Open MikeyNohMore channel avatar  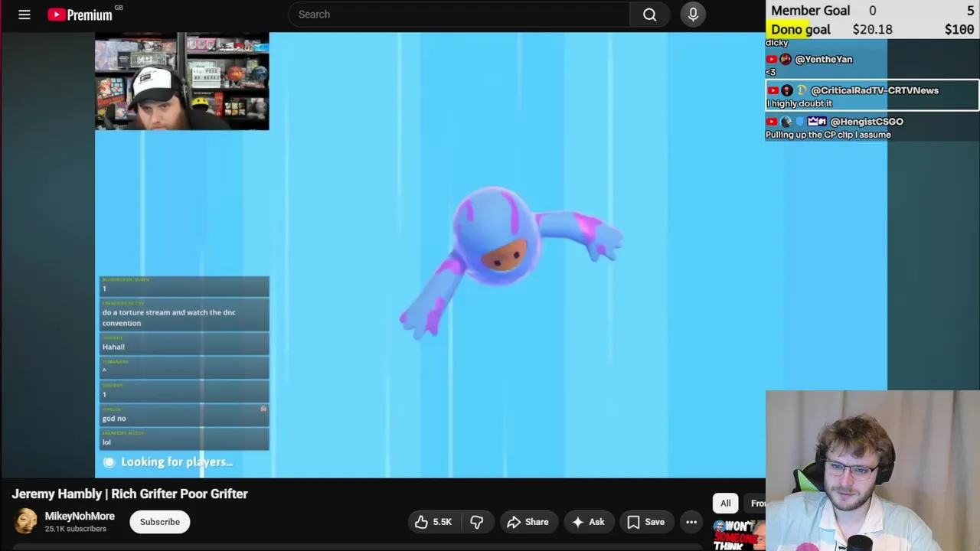coord(25,521)
